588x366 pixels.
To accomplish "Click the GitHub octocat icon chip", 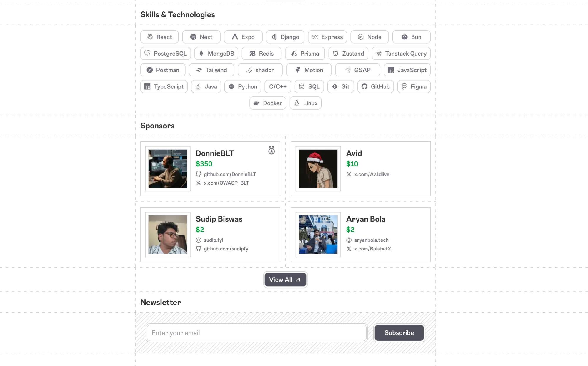I will click(x=364, y=87).
